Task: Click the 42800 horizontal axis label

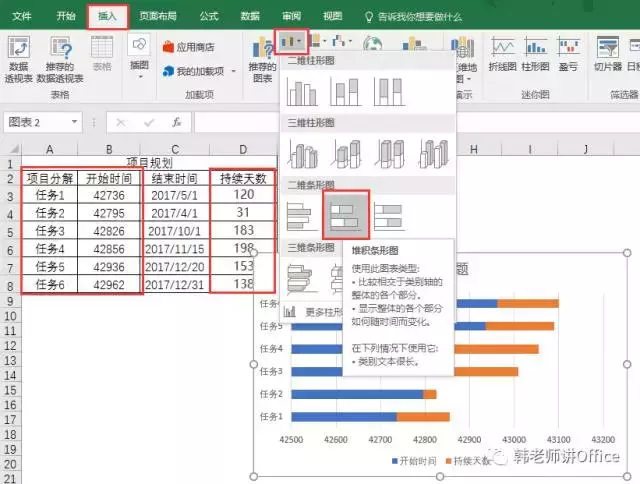Action: point(424,440)
